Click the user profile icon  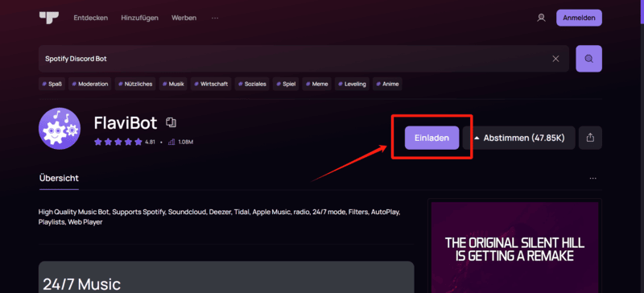tap(541, 18)
